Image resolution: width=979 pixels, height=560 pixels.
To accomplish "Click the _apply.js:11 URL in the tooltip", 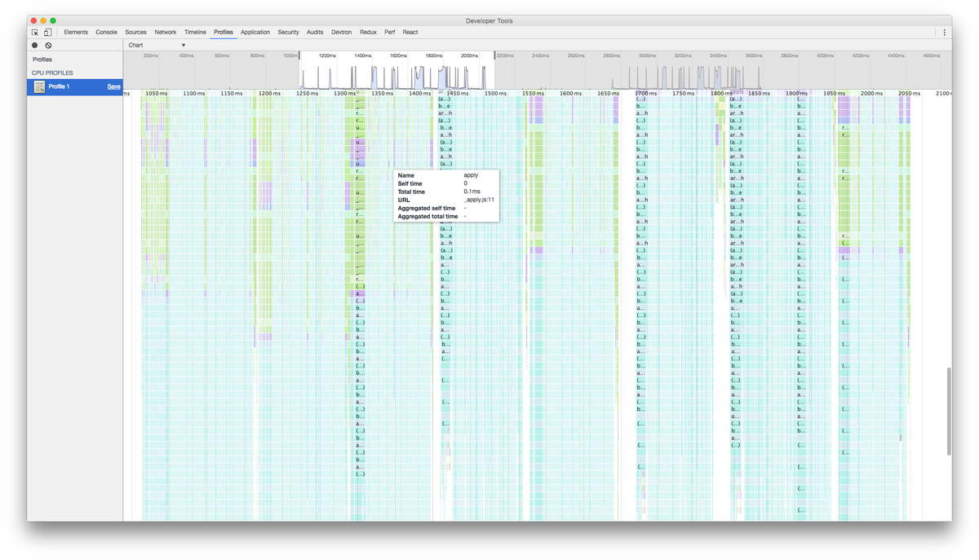I will coord(479,200).
